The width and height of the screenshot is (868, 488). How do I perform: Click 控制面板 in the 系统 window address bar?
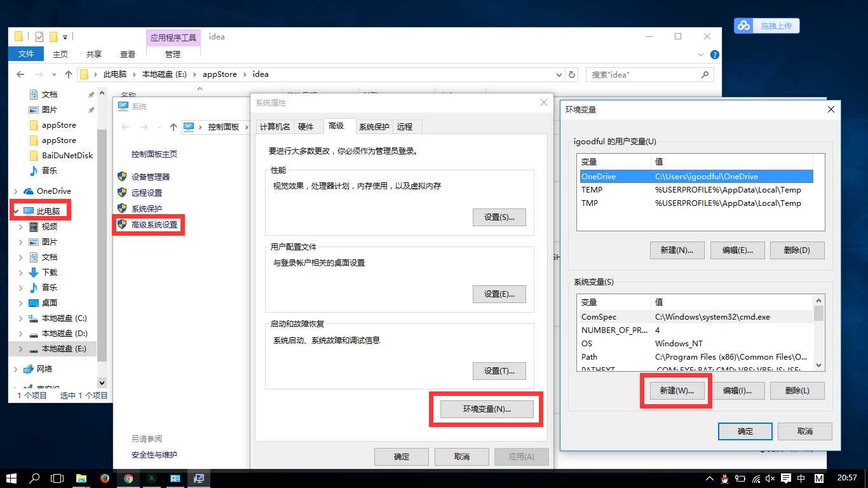(x=224, y=127)
